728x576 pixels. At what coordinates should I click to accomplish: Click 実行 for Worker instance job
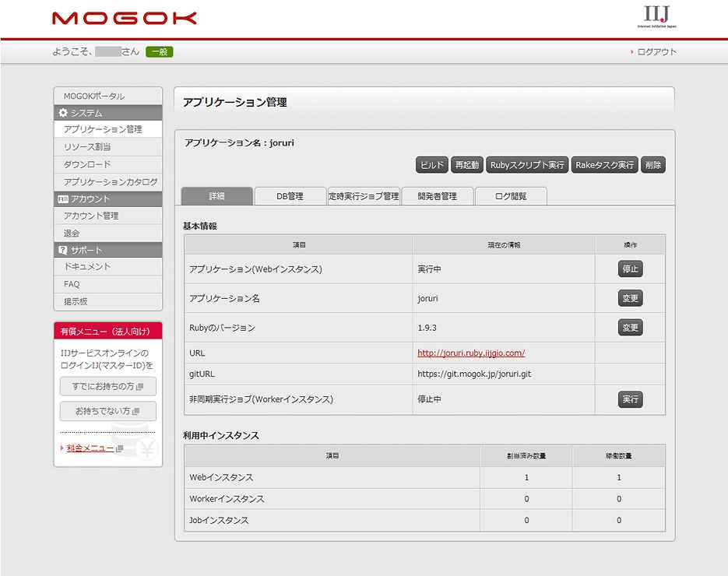[x=630, y=399]
